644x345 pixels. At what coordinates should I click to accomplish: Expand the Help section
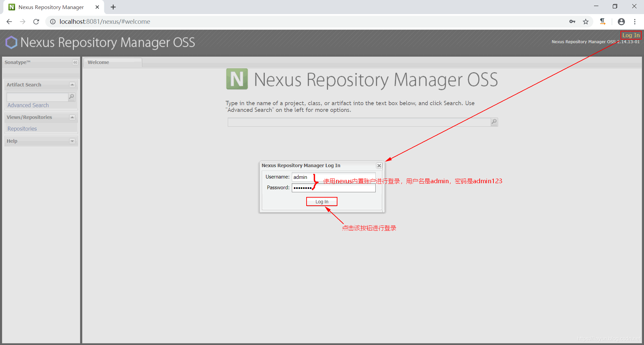click(x=72, y=141)
